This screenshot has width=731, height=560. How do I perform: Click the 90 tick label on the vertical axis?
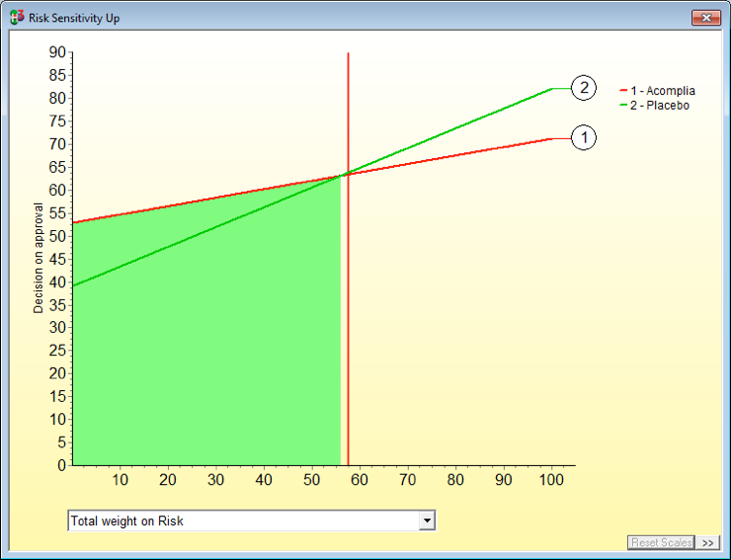pos(57,52)
